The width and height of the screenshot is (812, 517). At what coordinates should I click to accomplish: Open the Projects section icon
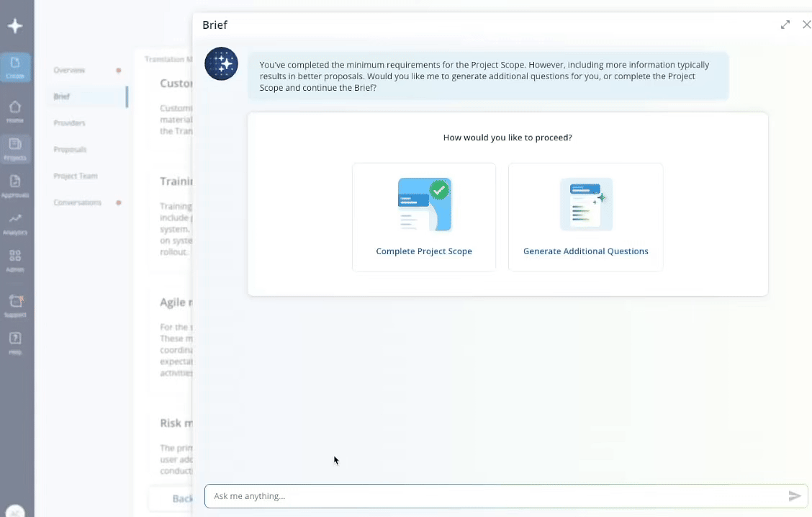point(15,148)
